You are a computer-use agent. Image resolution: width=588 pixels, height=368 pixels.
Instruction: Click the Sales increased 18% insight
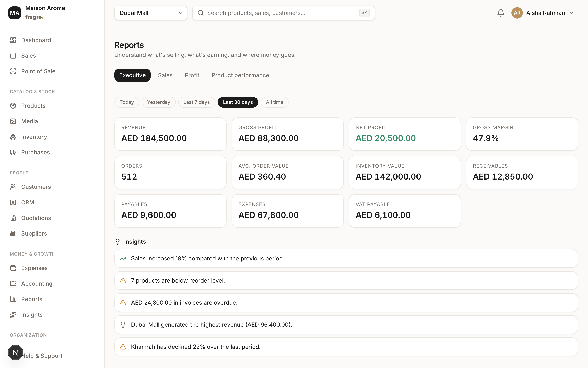tap(346, 258)
